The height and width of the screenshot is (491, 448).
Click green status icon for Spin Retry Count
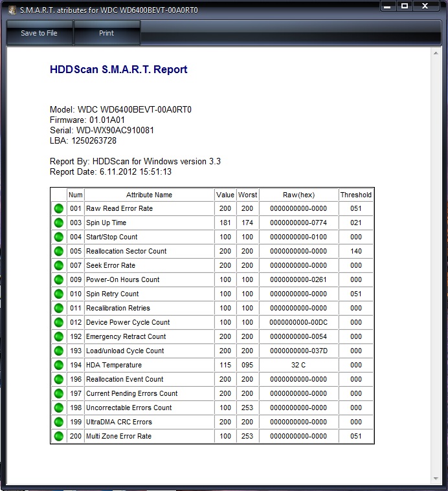(x=58, y=294)
